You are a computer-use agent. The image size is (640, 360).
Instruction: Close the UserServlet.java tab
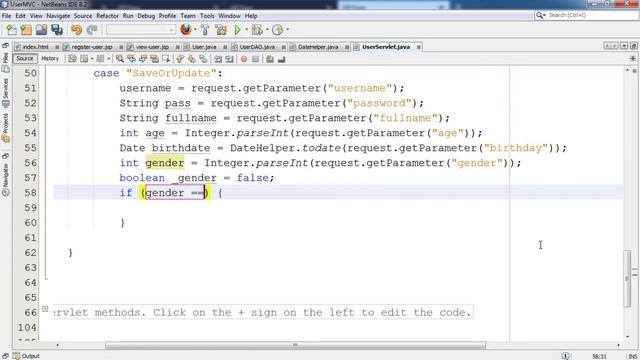[x=418, y=47]
